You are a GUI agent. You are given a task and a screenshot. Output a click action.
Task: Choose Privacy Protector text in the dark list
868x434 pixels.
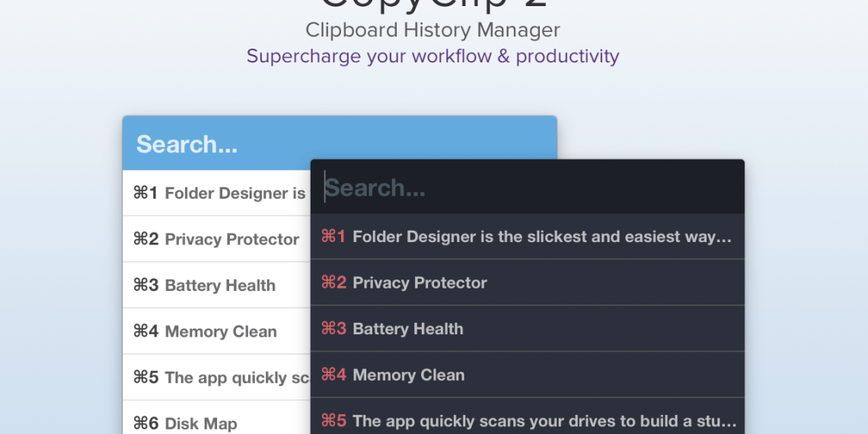pos(420,282)
